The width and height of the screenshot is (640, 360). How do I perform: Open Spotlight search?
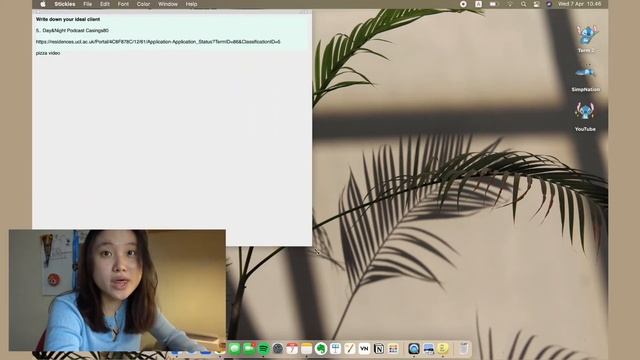pyautogui.click(x=524, y=4)
